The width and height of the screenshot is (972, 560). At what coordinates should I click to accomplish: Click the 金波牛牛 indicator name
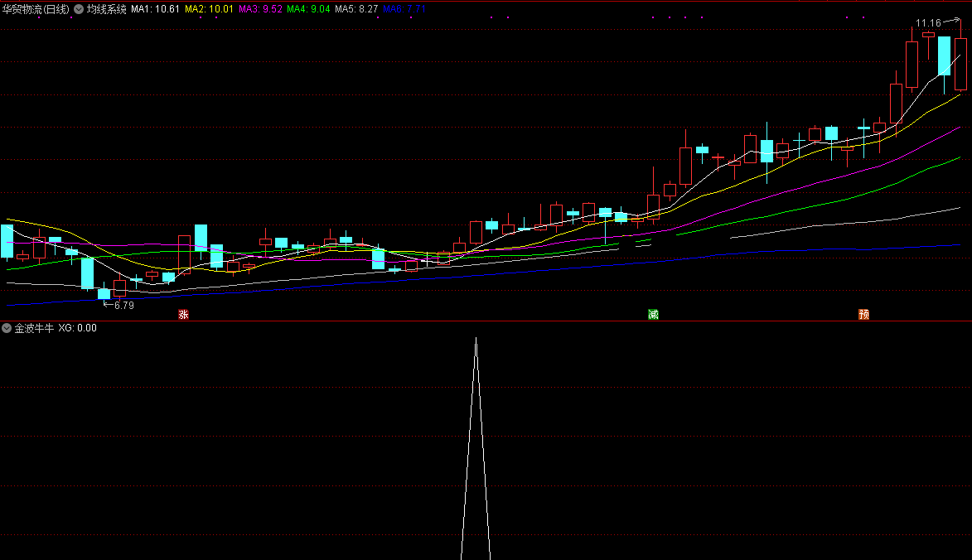point(34,328)
